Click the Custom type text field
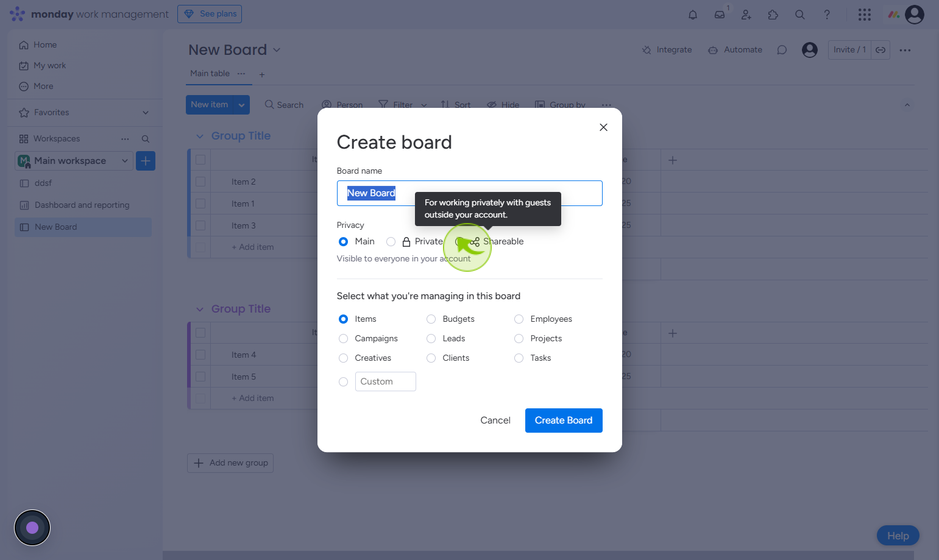The height and width of the screenshot is (560, 939). click(386, 381)
